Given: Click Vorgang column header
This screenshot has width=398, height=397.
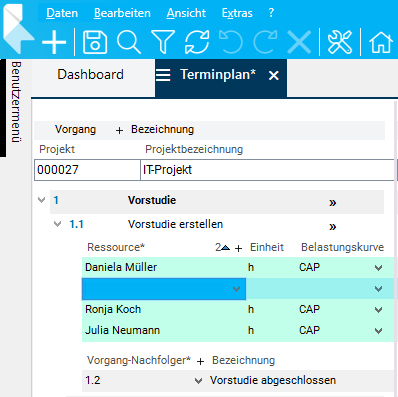Looking at the screenshot, I should [75, 129].
